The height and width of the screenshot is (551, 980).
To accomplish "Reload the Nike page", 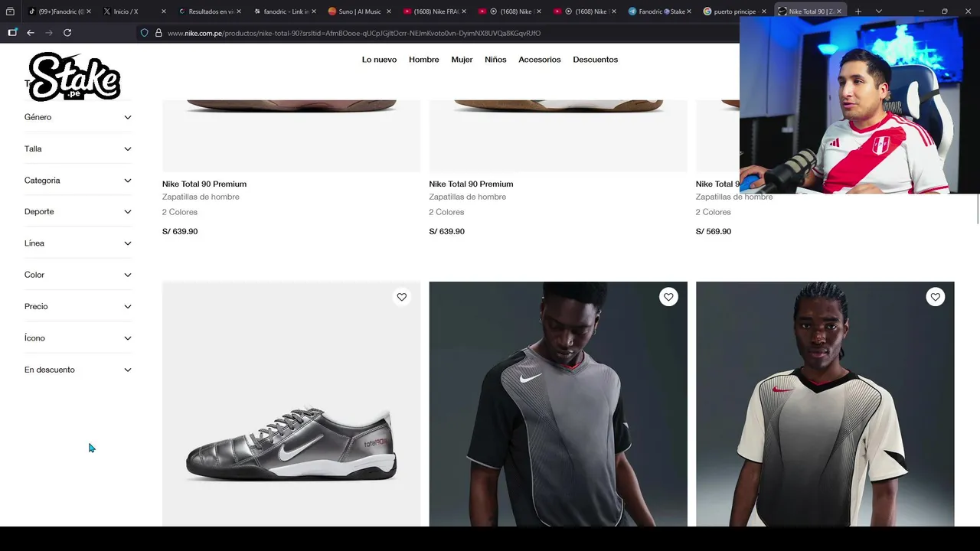I will coord(67,33).
